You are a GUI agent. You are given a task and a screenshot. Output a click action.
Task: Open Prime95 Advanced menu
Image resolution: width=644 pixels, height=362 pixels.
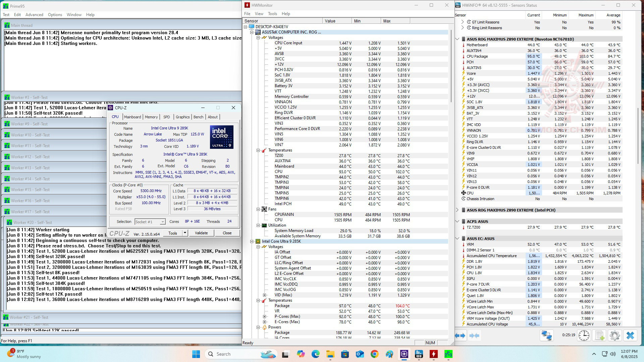[34, 15]
